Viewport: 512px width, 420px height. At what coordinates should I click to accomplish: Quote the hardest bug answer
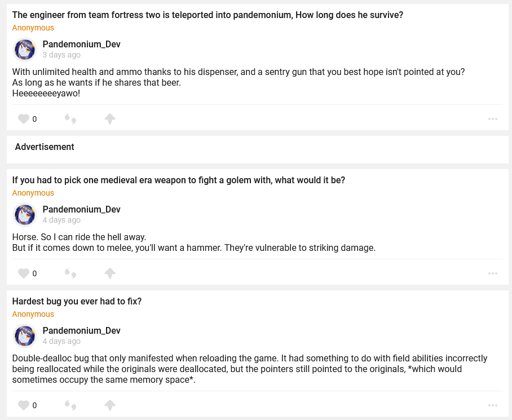click(70, 405)
